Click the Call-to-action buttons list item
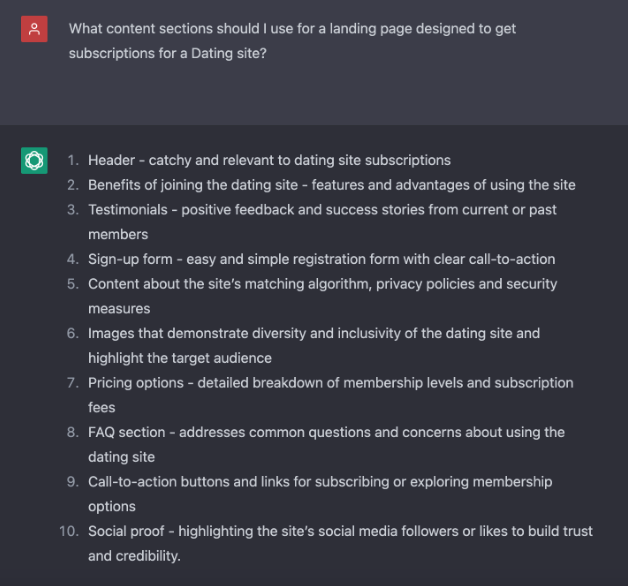 [320, 494]
